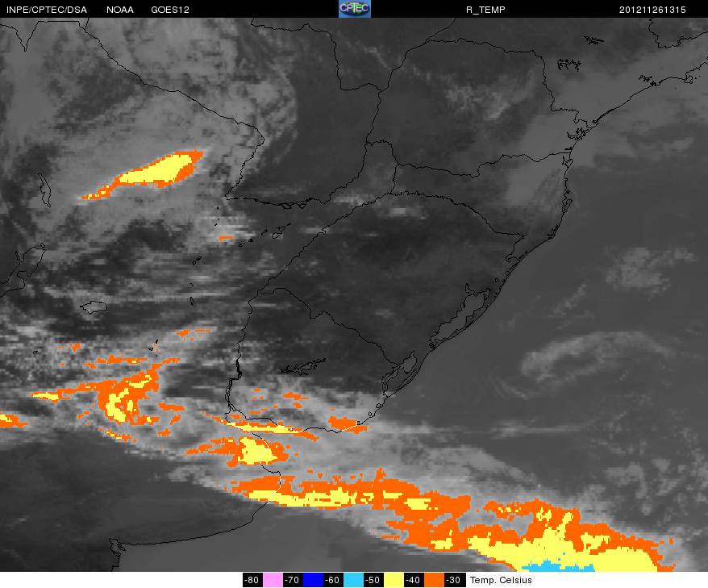Viewport: 708px width, 588px height.
Task: Select the yellow legend color swatch
Action: (x=394, y=580)
